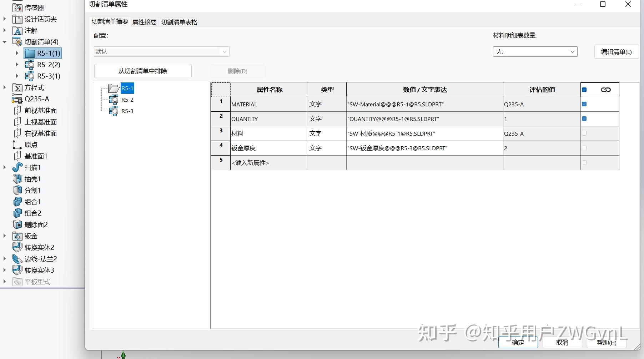Switch to the 属性摘要 tab

[x=145, y=22]
